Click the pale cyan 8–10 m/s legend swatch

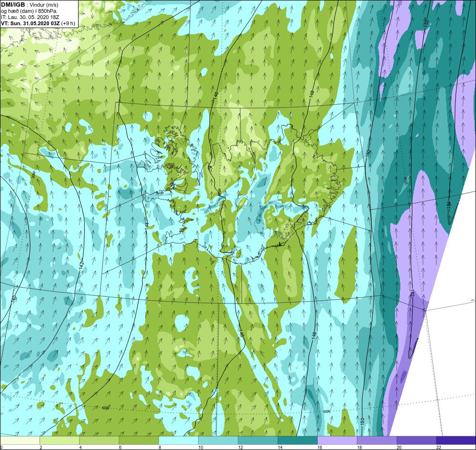click(x=178, y=440)
